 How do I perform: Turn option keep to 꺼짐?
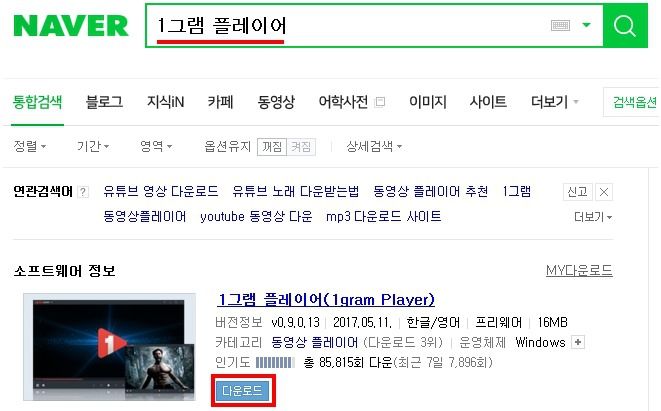(272, 147)
